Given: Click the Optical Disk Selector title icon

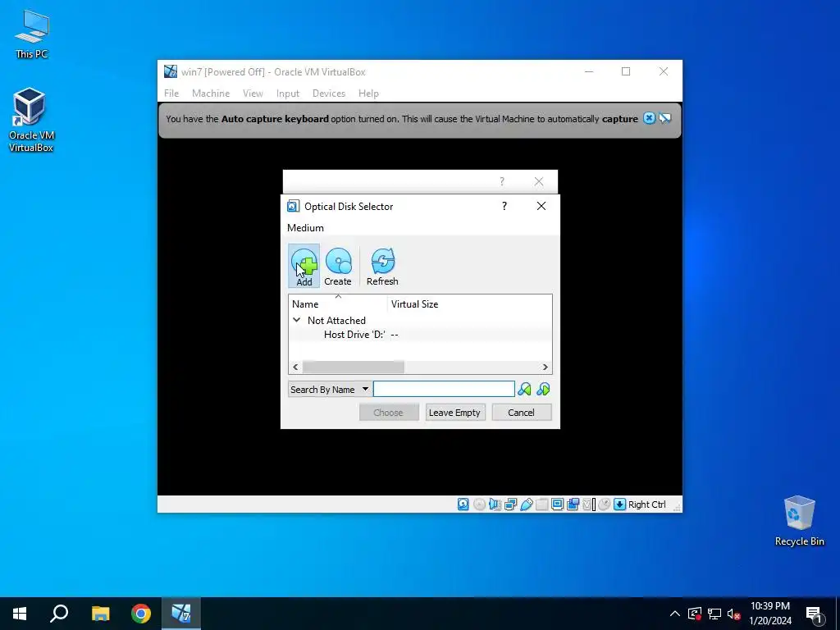Looking at the screenshot, I should [293, 206].
